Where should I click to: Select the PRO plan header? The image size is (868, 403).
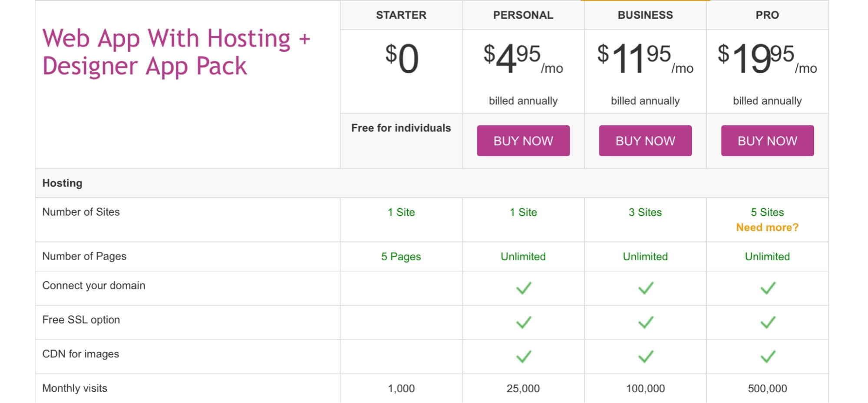[x=767, y=15]
